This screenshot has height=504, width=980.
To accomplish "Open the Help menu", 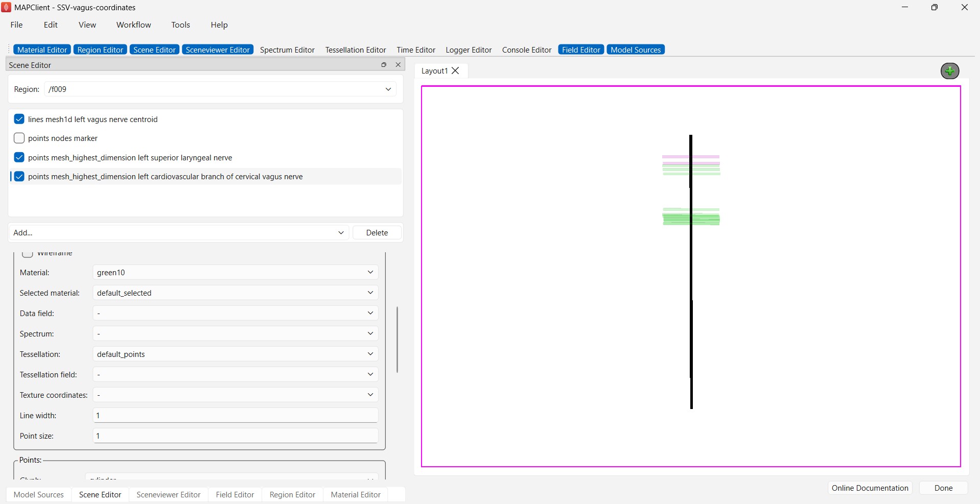I will coord(219,25).
